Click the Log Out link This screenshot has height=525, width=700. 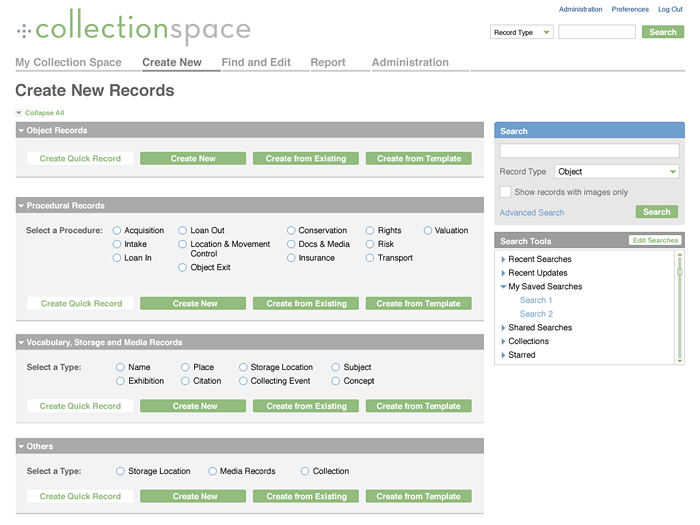(x=670, y=9)
